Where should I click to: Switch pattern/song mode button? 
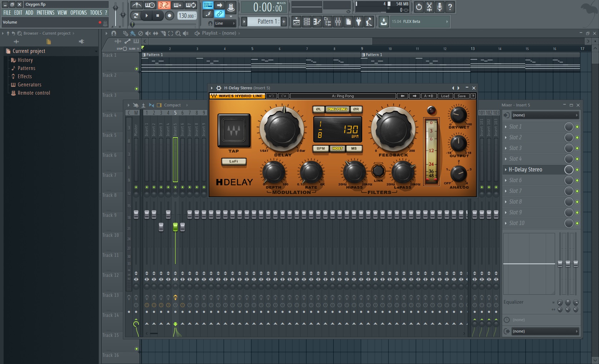[136, 16]
